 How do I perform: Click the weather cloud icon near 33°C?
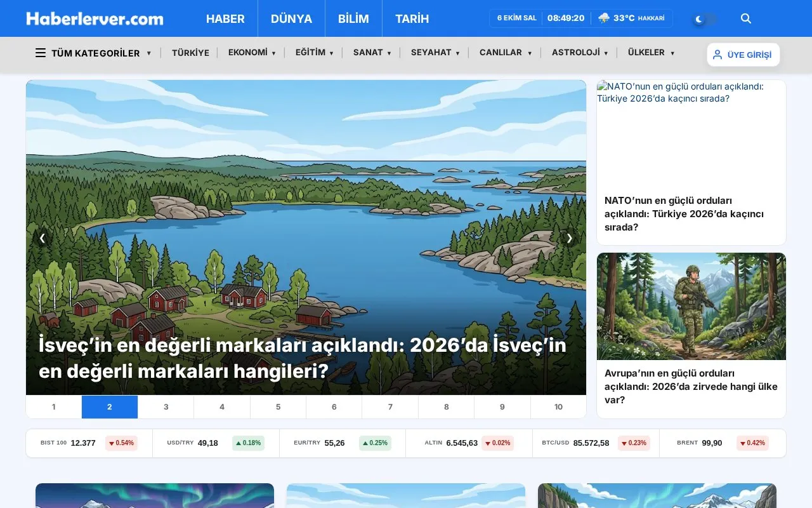coord(604,18)
